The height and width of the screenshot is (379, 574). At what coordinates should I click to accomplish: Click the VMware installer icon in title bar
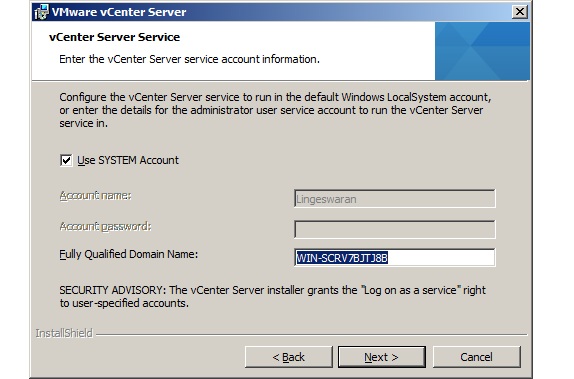[42, 12]
